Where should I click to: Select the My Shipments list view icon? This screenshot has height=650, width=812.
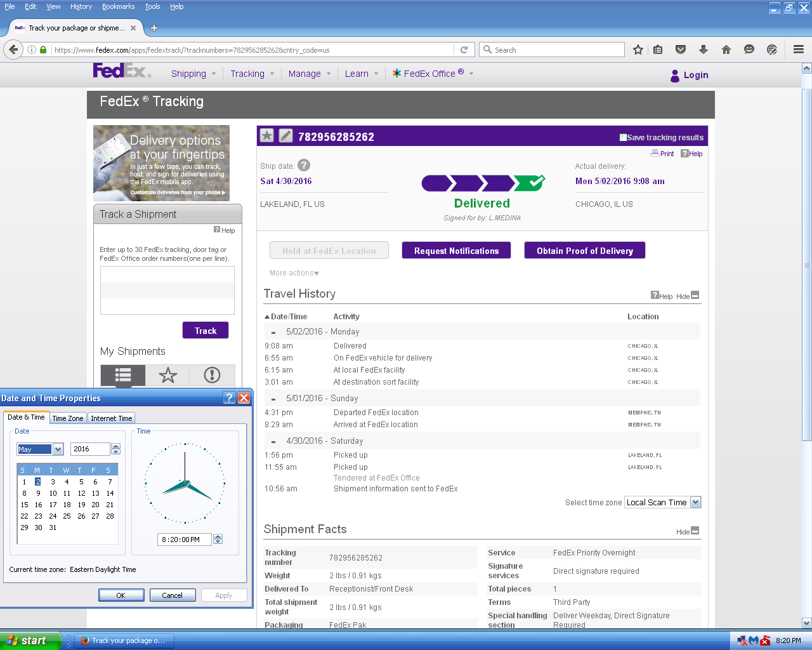tap(122, 375)
